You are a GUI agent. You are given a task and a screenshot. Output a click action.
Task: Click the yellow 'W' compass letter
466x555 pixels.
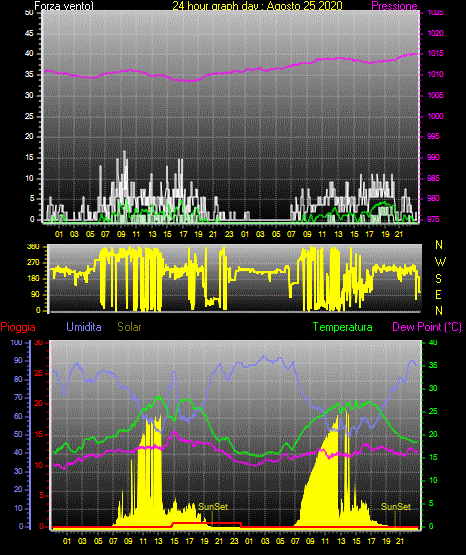point(440,262)
